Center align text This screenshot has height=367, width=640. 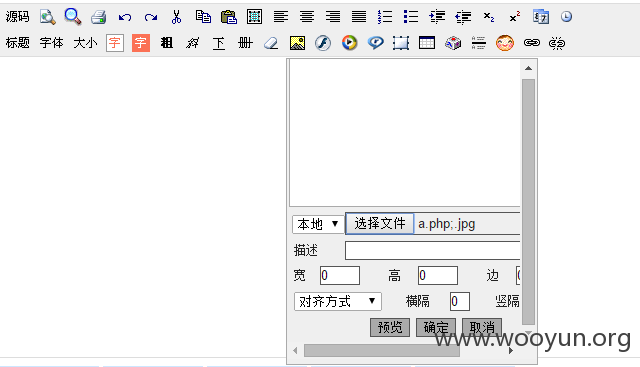(307, 17)
